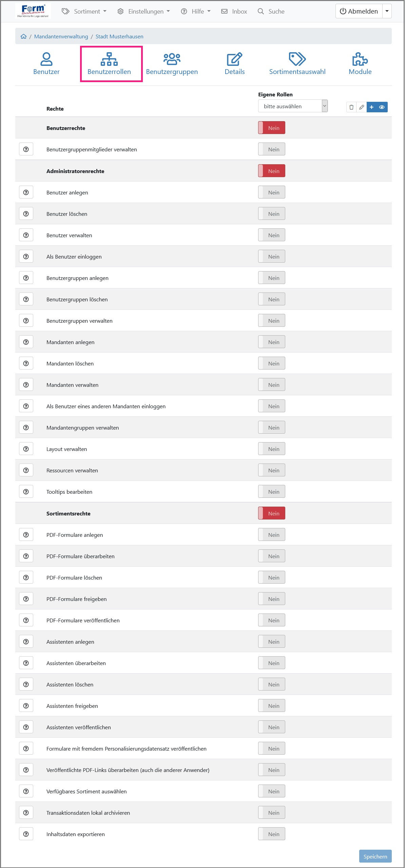Click the trash icon to delete role

[351, 107]
